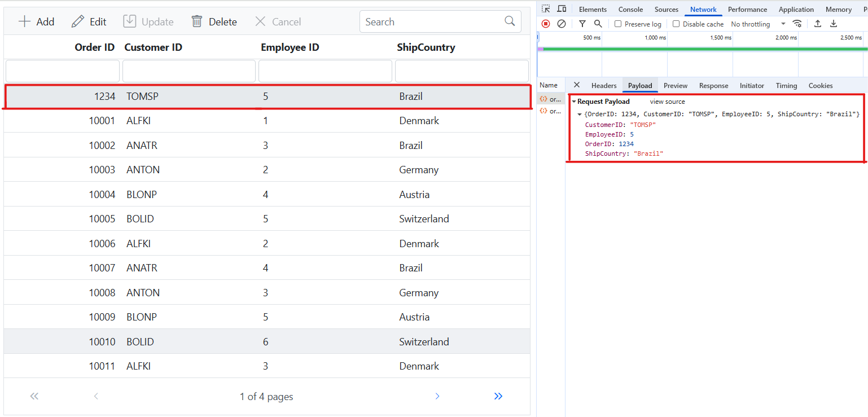Click the view source link
This screenshot has width=868, height=417.
pos(667,102)
